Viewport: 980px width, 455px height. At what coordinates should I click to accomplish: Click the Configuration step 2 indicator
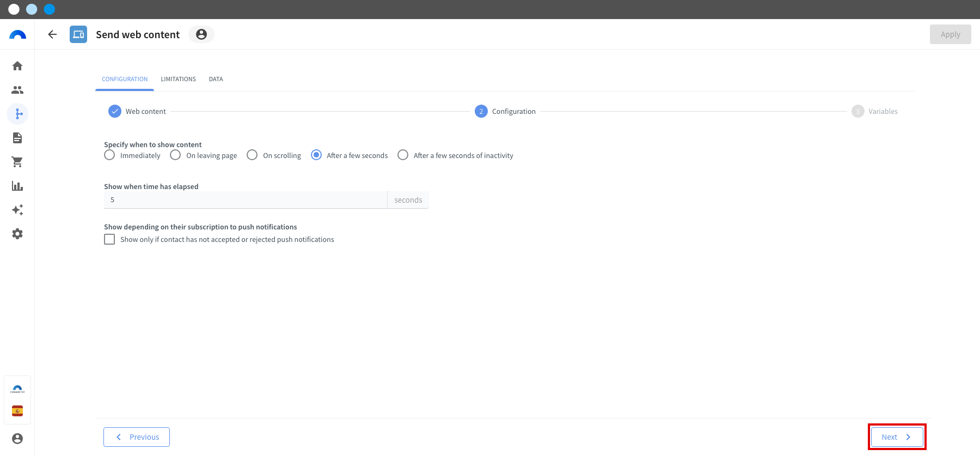click(481, 111)
